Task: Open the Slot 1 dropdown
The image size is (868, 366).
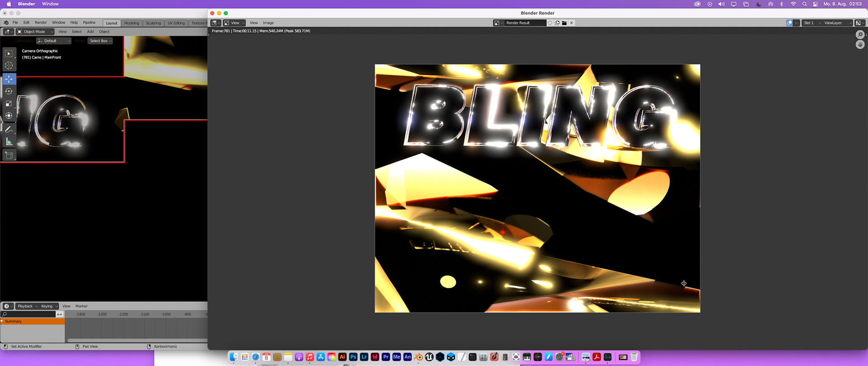Action: 812,23
